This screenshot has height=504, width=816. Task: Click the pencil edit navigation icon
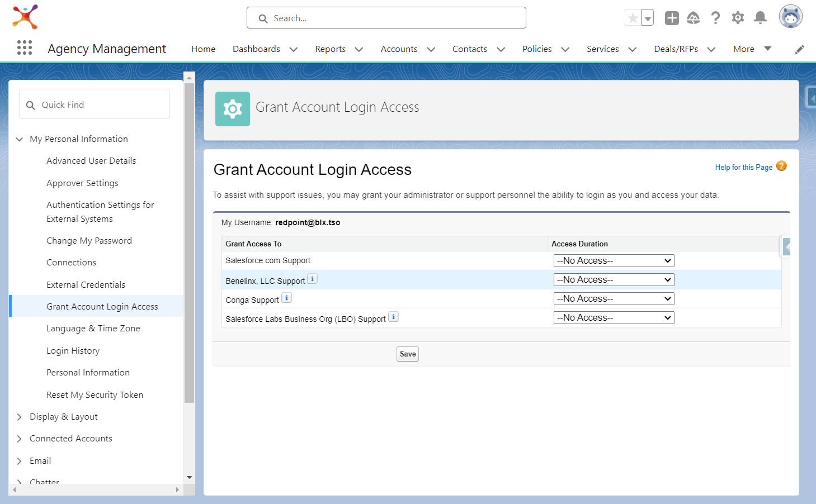pyautogui.click(x=800, y=49)
